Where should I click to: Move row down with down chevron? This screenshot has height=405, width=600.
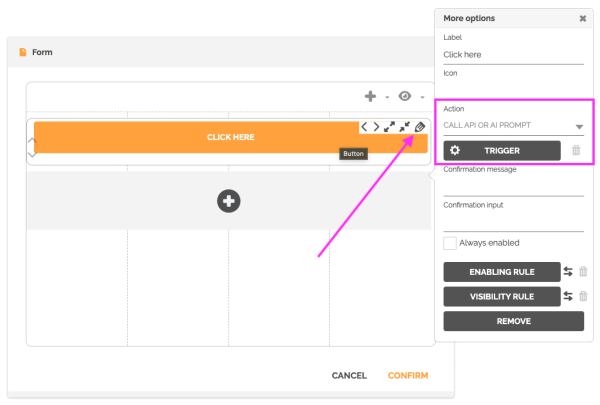click(x=32, y=154)
